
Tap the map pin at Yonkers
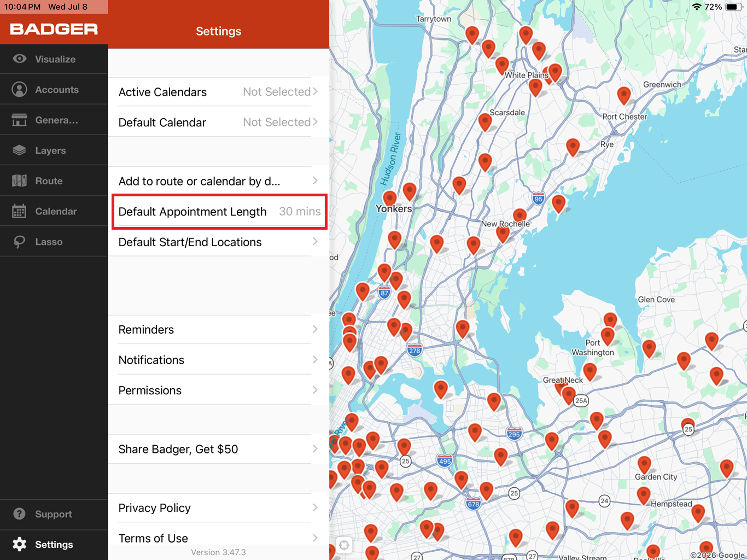point(390,198)
